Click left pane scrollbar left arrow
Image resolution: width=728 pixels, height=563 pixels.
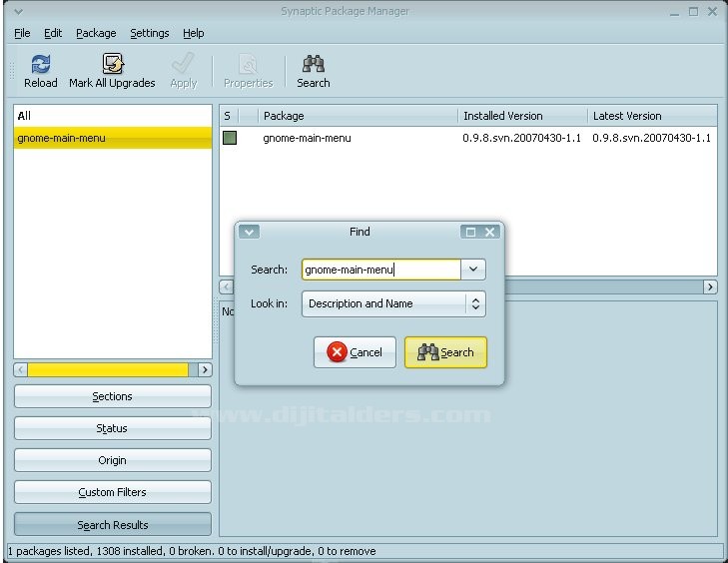tap(20, 370)
